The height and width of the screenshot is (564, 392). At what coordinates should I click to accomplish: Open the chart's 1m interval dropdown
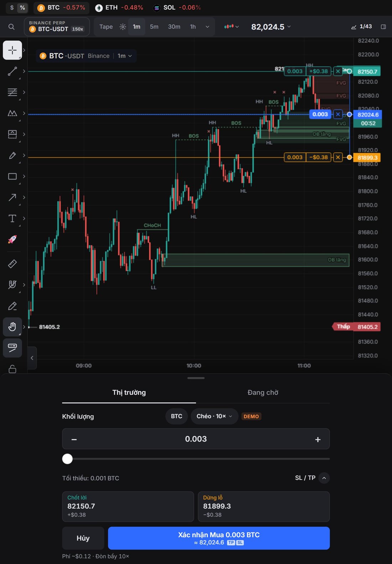point(125,56)
